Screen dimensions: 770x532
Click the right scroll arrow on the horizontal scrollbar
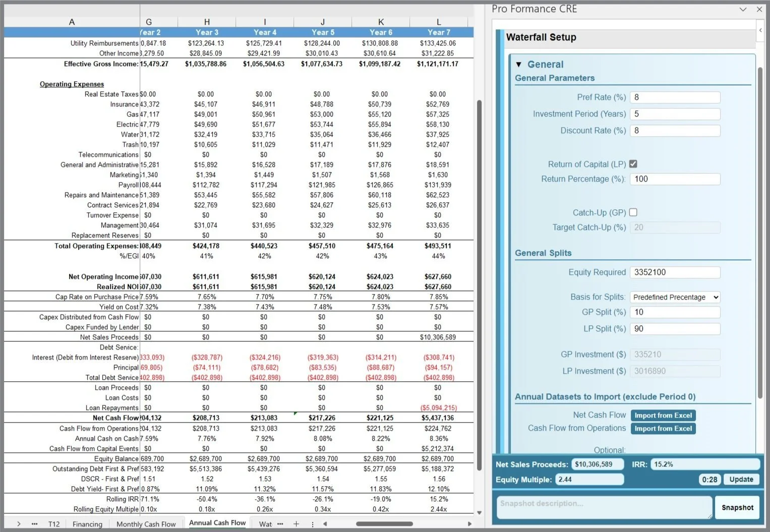point(469,524)
